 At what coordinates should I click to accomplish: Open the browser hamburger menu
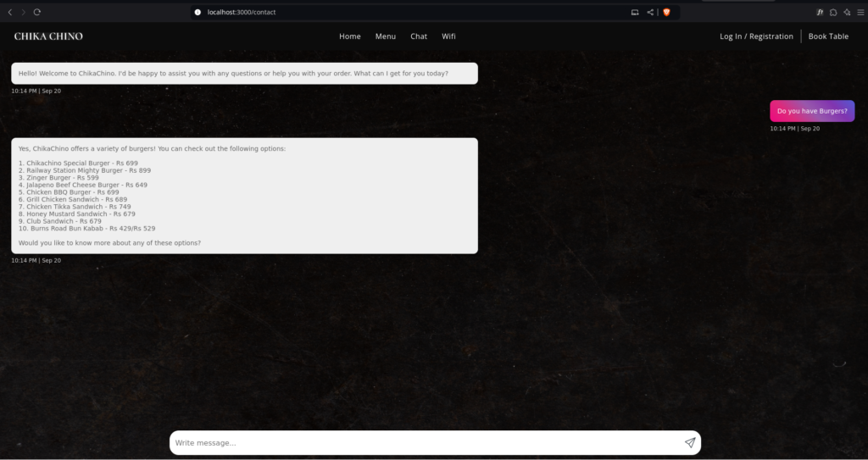pos(860,12)
